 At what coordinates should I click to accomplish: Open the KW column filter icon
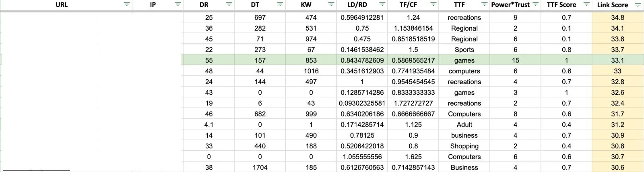(331, 4)
